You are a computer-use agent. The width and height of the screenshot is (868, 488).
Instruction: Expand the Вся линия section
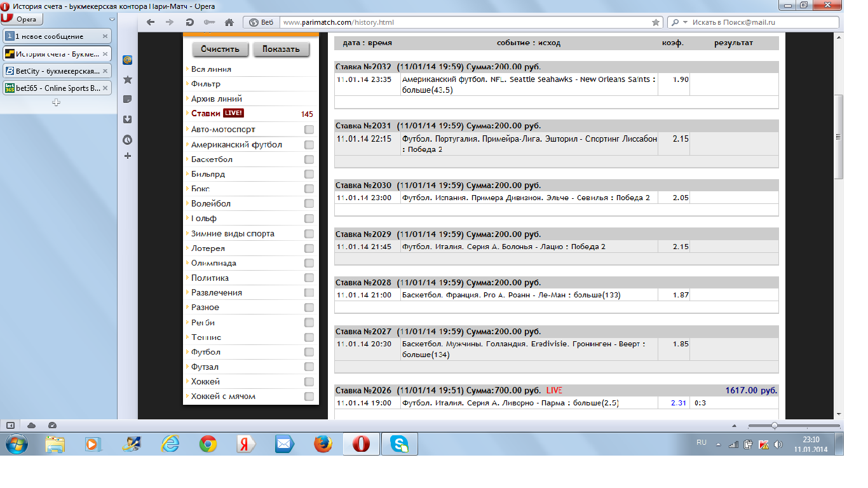tap(211, 69)
